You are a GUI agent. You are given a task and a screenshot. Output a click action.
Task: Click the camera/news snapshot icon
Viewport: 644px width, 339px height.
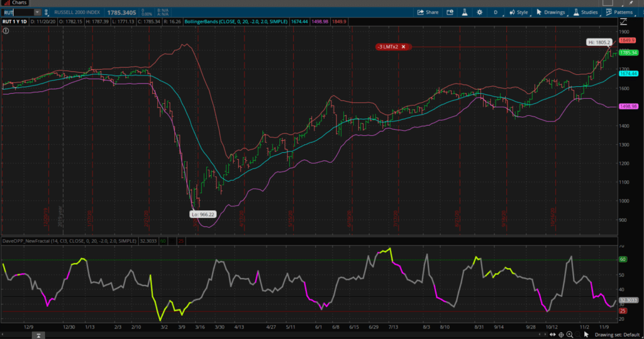[x=450, y=13]
